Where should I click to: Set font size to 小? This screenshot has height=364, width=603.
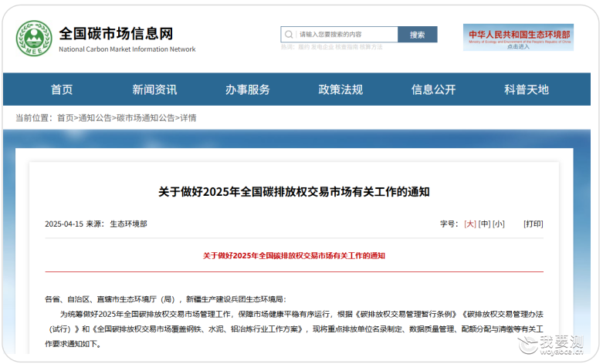(x=499, y=224)
